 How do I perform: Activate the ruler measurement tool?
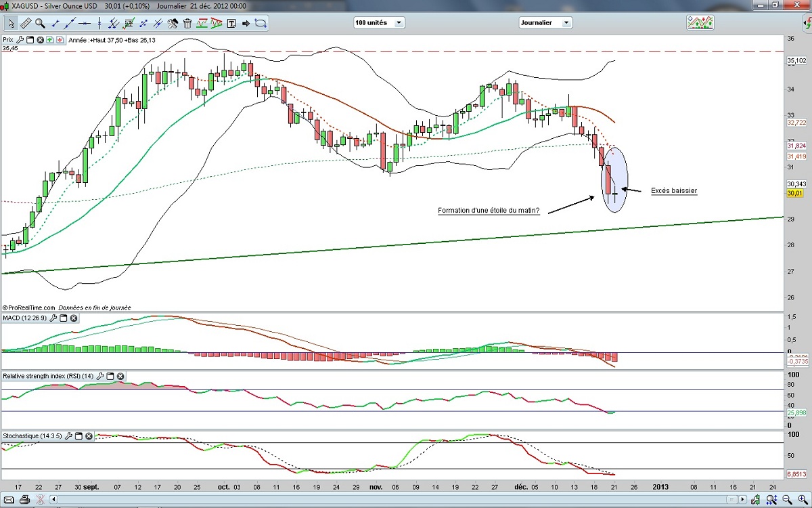point(26,23)
